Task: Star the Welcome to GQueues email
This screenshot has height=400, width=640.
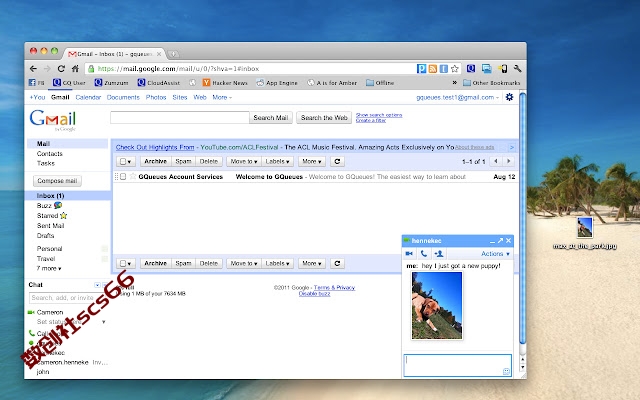Action: [133, 176]
